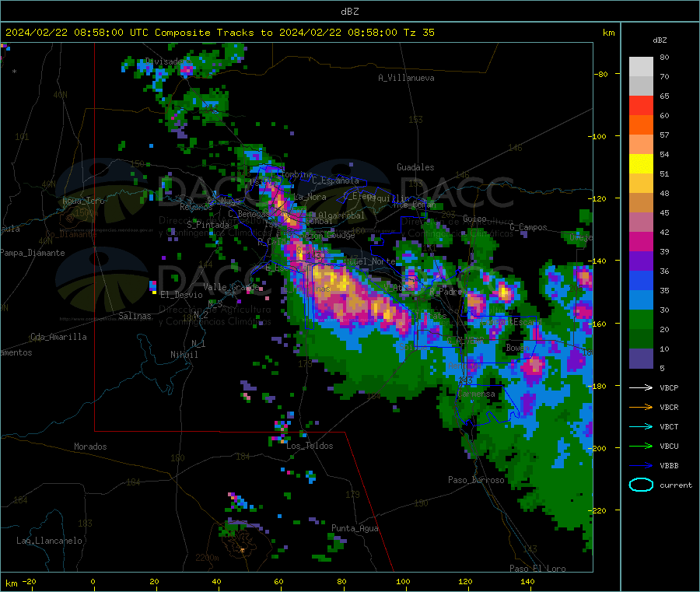
Task: Pick the light gray 70–80 dBZ swatch
Action: [x=641, y=67]
